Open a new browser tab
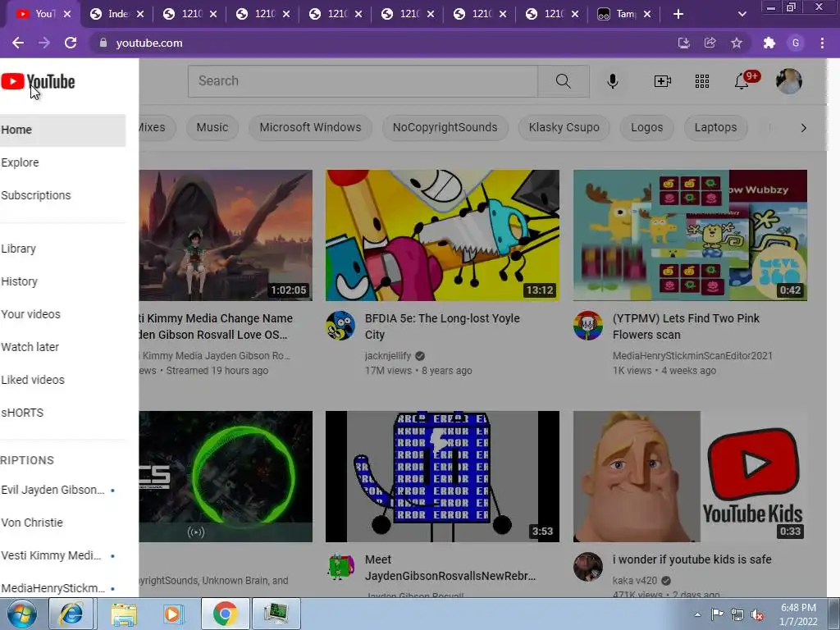Screen dimensions: 840x630 click(x=678, y=14)
